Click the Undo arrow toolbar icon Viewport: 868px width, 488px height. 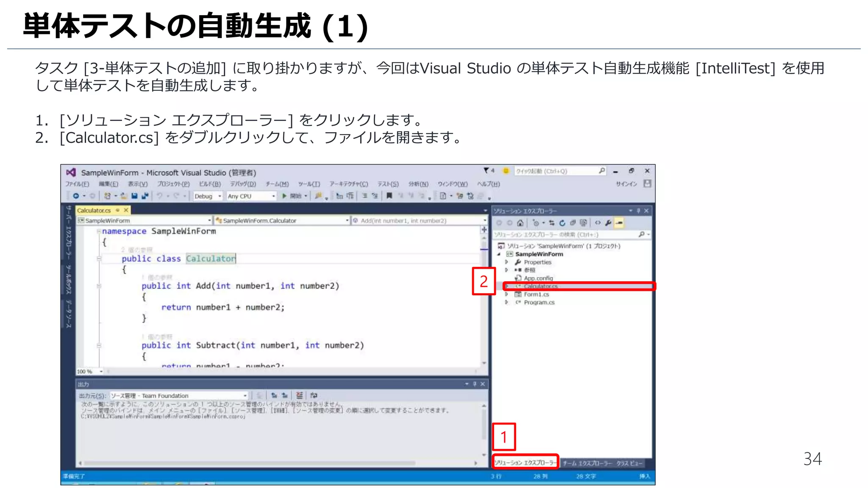pyautogui.click(x=160, y=196)
